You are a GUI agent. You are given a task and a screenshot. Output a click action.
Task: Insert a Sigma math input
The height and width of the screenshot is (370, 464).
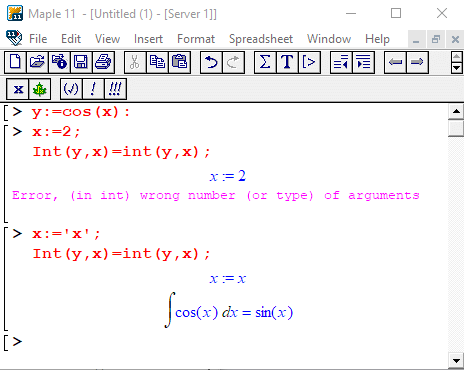pyautogui.click(x=265, y=62)
